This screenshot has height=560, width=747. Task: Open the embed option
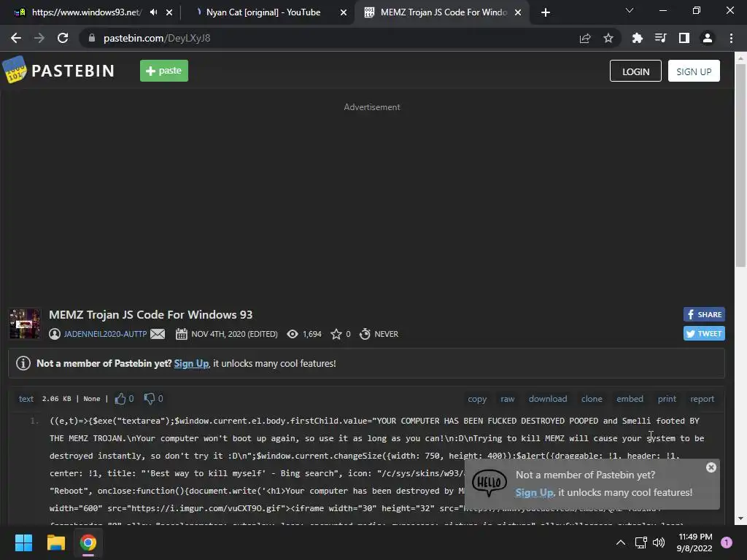[x=630, y=399]
